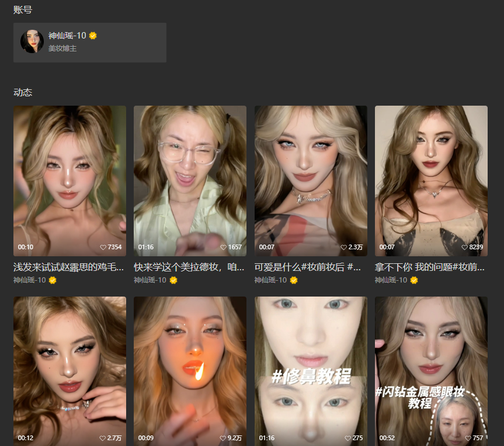Click the heart icon with 9.2万 likes

(223, 438)
